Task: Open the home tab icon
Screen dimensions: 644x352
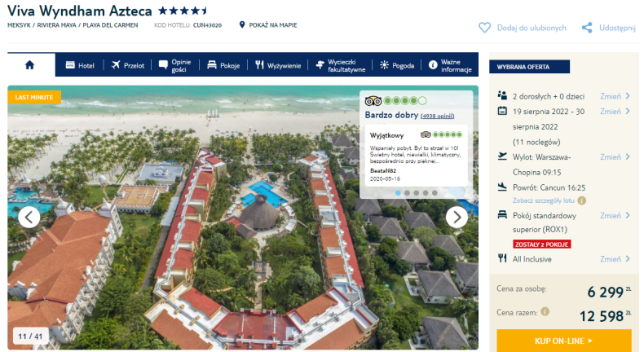Action: (29, 65)
